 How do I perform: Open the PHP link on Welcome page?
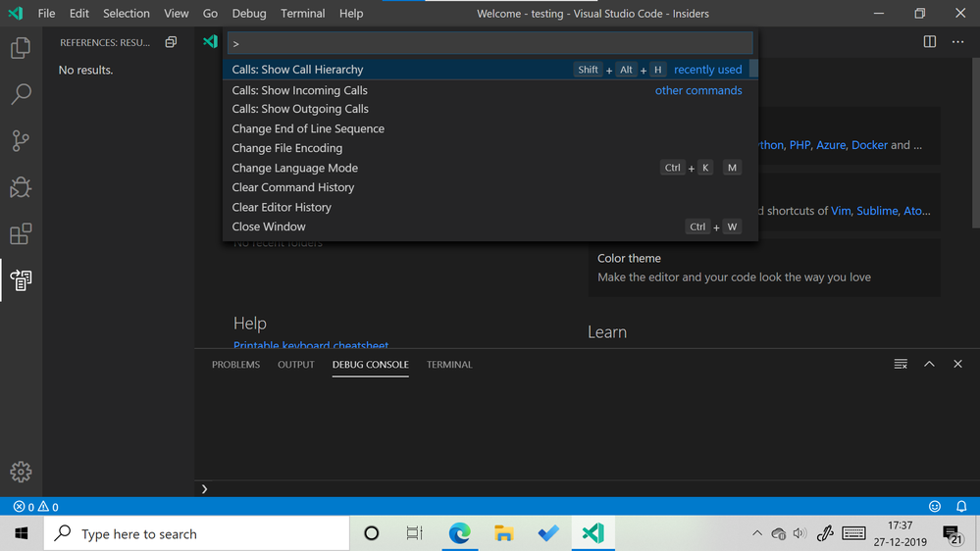tap(799, 145)
